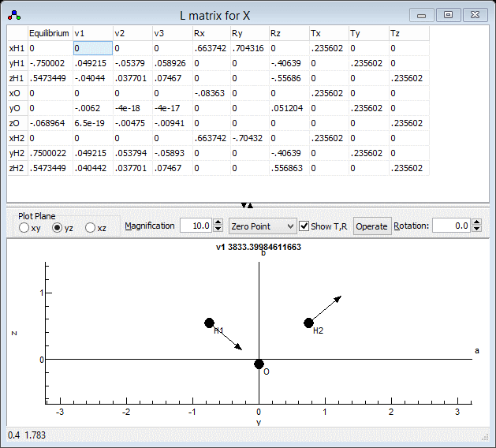The image size is (496, 448).
Task: Click the zO v3 cell -.00941
Action: click(173, 123)
